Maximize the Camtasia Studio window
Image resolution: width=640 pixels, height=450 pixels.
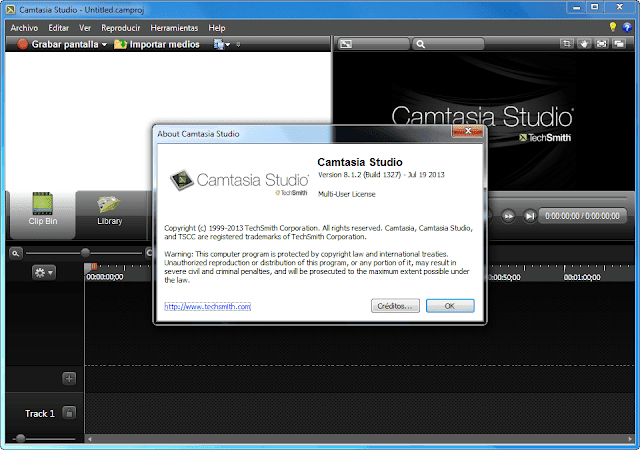click(595, 7)
